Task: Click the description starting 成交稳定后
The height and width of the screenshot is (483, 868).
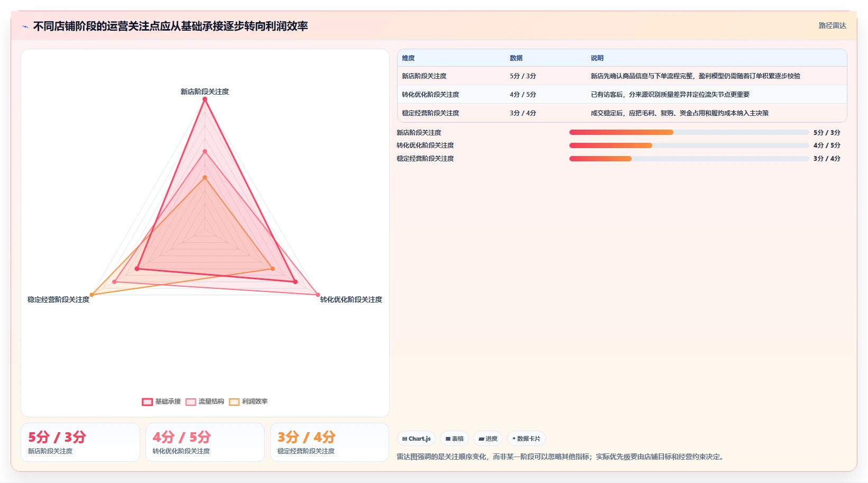Action: click(679, 113)
